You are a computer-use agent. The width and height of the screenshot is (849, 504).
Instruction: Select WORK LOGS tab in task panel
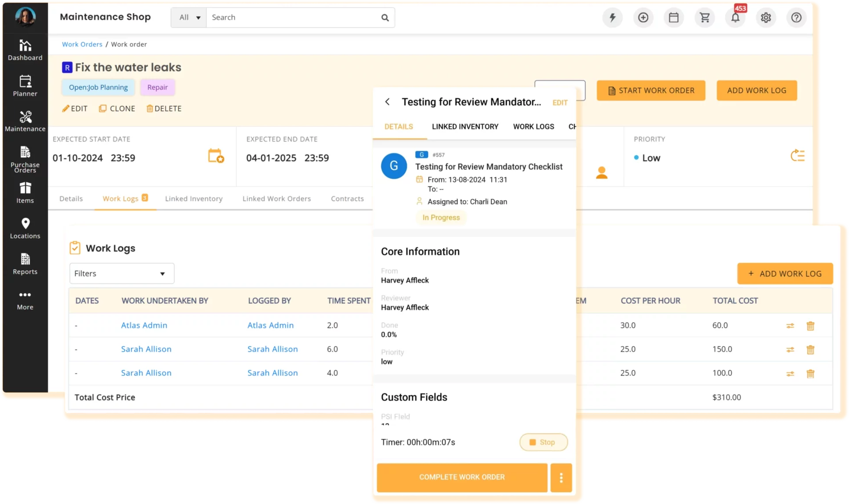coord(533,127)
